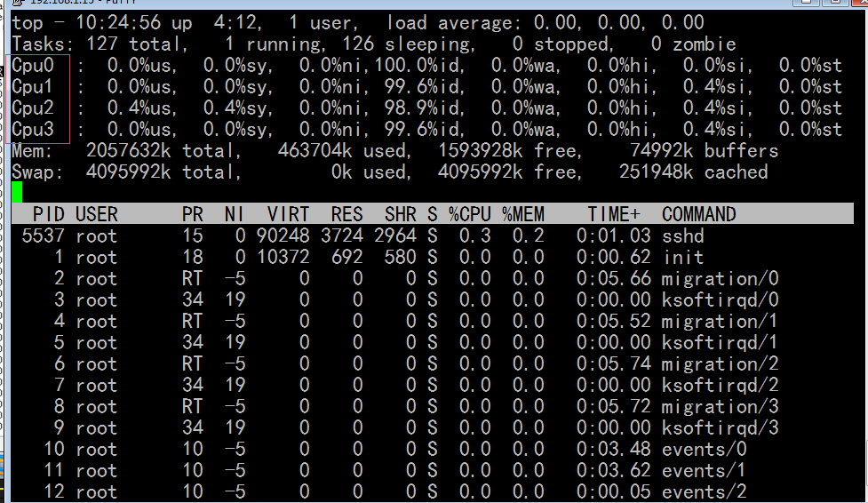
Task: Click the Cpu3 label
Action: point(33,129)
